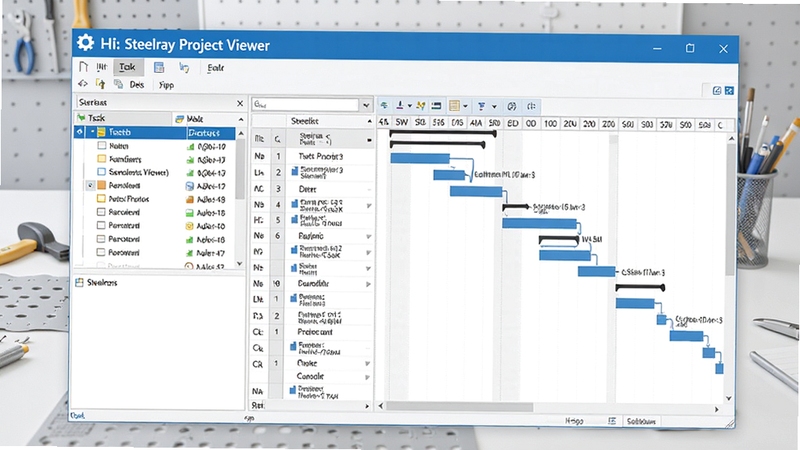Screen dimensions: 800x450
Task: Click the orange icon in the Adee-49 row
Action: (189, 199)
